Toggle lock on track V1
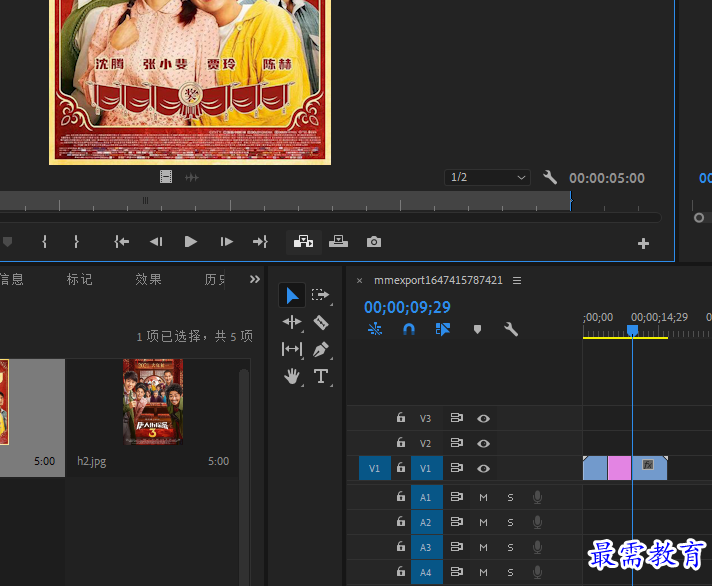This screenshot has width=712, height=586. tap(400, 468)
